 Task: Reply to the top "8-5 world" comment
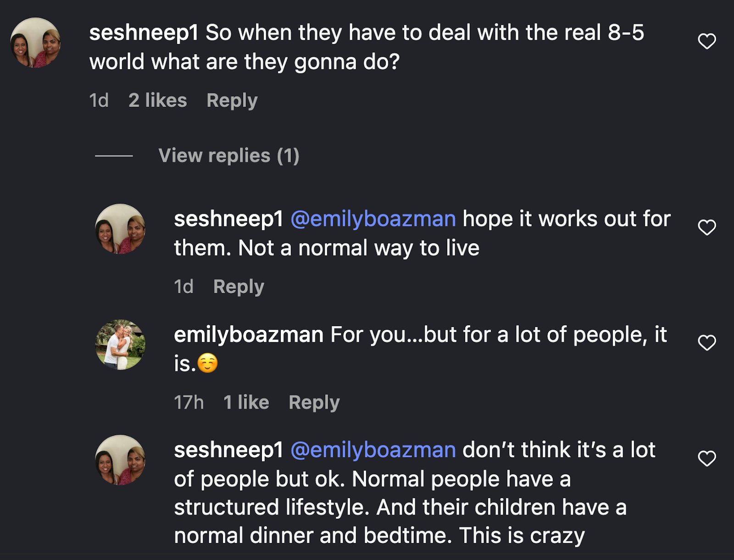point(232,100)
